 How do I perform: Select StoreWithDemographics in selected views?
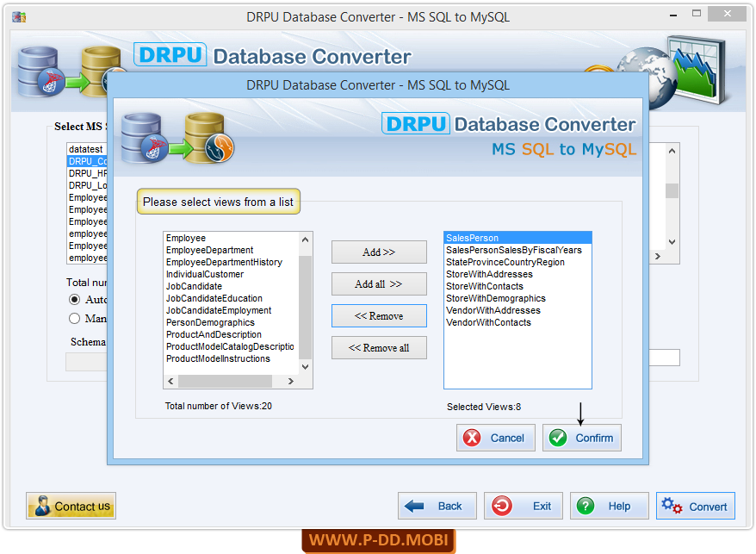517,298
